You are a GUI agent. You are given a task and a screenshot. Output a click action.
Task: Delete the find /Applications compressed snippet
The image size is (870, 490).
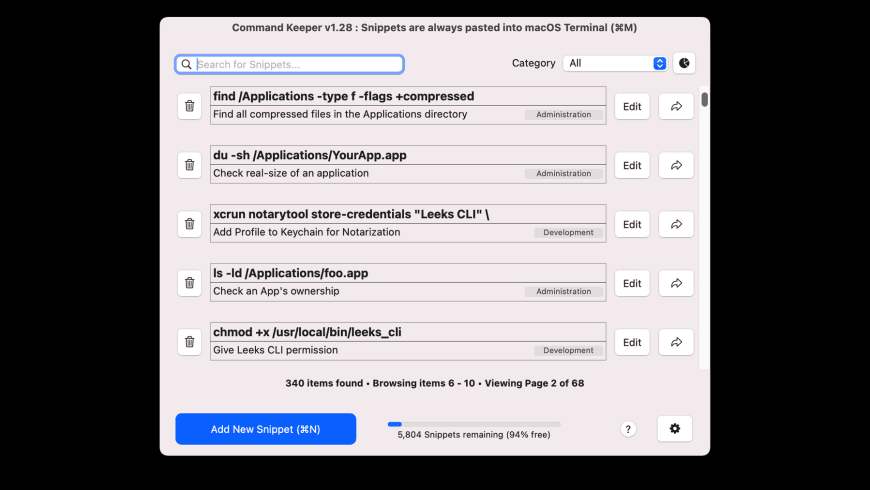[189, 106]
